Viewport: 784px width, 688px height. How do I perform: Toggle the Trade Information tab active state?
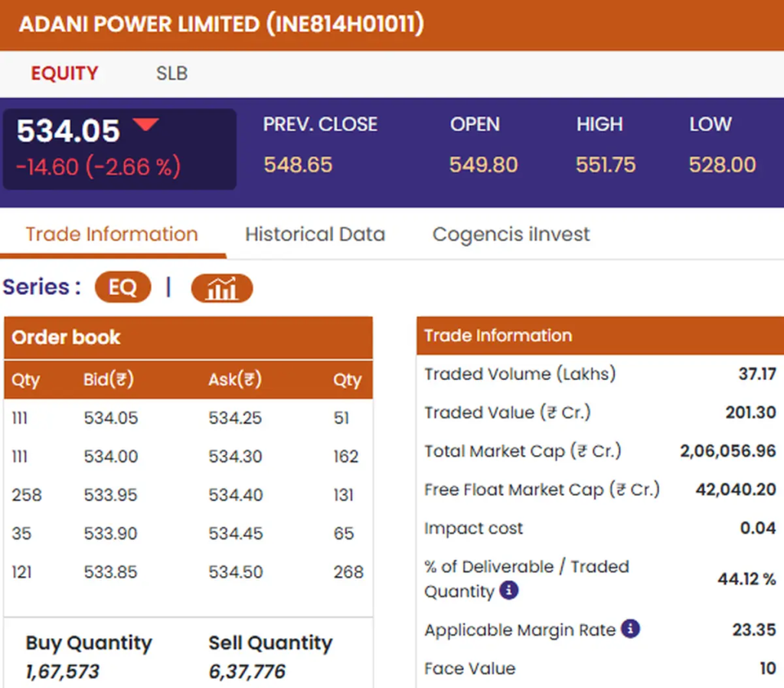tap(111, 234)
